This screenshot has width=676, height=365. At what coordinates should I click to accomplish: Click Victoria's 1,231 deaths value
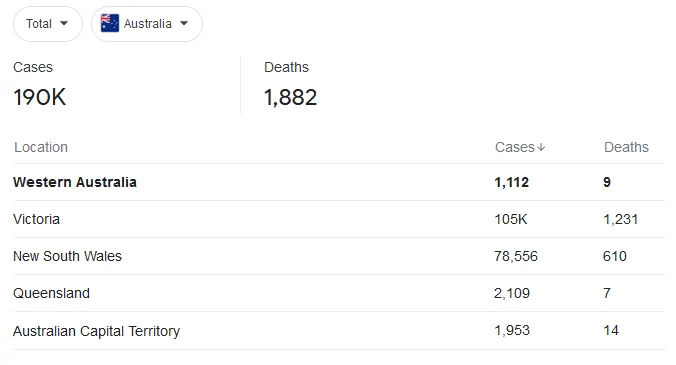[620, 219]
